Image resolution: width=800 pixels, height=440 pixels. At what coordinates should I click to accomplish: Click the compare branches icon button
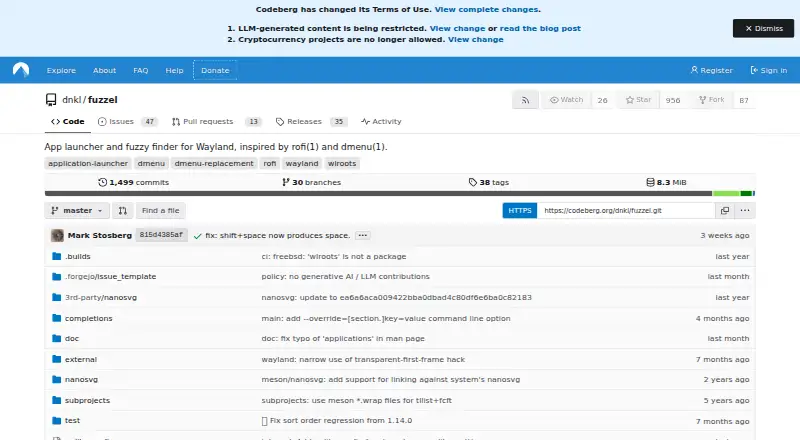(122, 210)
